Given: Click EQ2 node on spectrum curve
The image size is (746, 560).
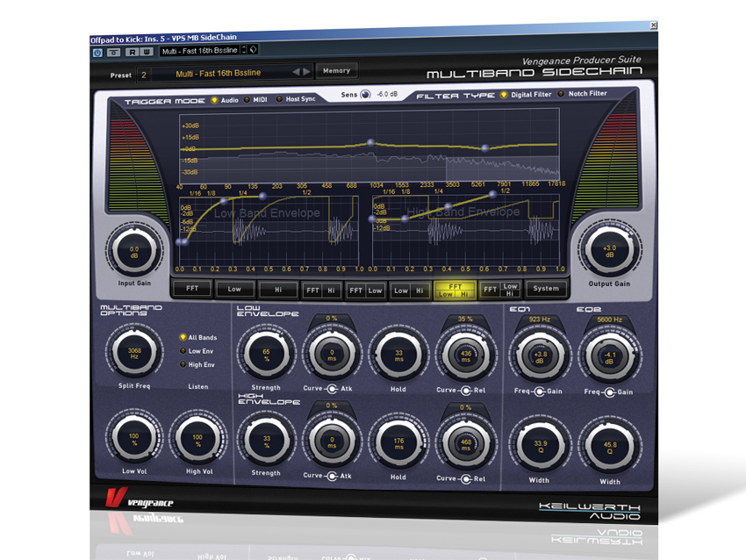Looking at the screenshot, I should (484, 148).
